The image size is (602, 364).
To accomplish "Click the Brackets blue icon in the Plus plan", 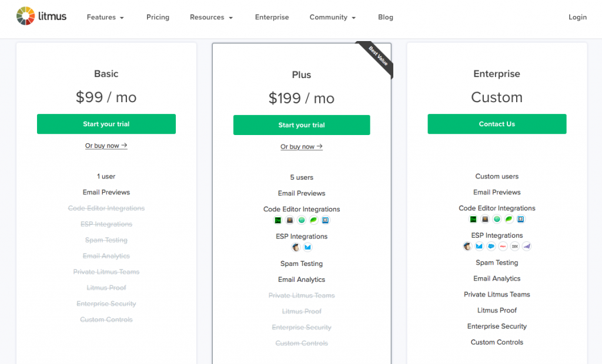I will (325, 220).
